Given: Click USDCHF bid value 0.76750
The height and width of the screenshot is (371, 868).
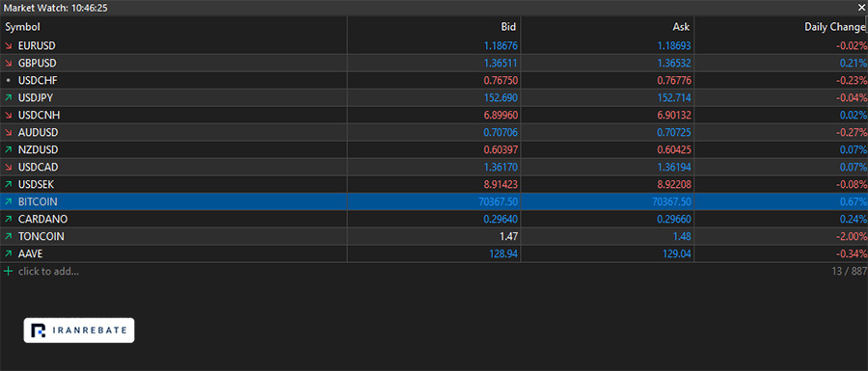Looking at the screenshot, I should (x=501, y=81).
